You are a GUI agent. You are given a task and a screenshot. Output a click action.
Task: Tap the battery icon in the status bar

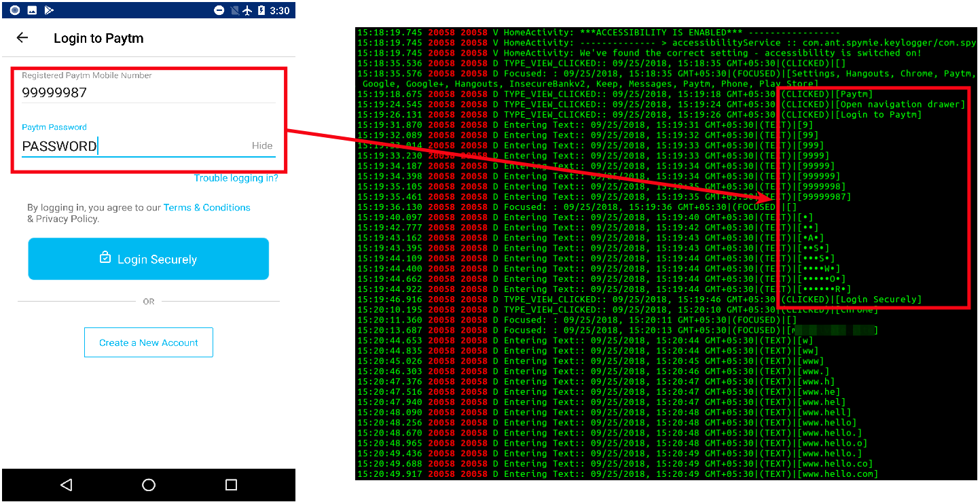(261, 10)
